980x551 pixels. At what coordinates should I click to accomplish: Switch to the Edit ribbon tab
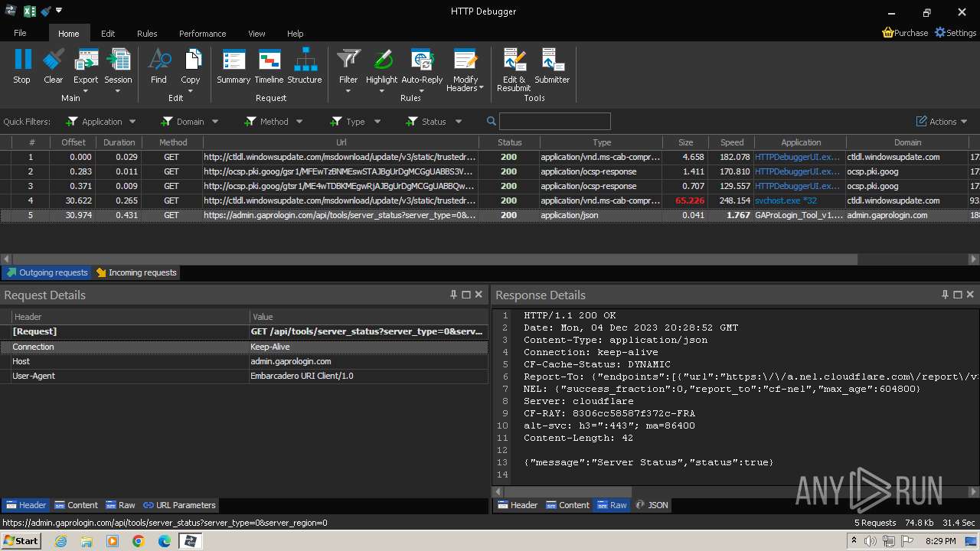[x=108, y=34]
